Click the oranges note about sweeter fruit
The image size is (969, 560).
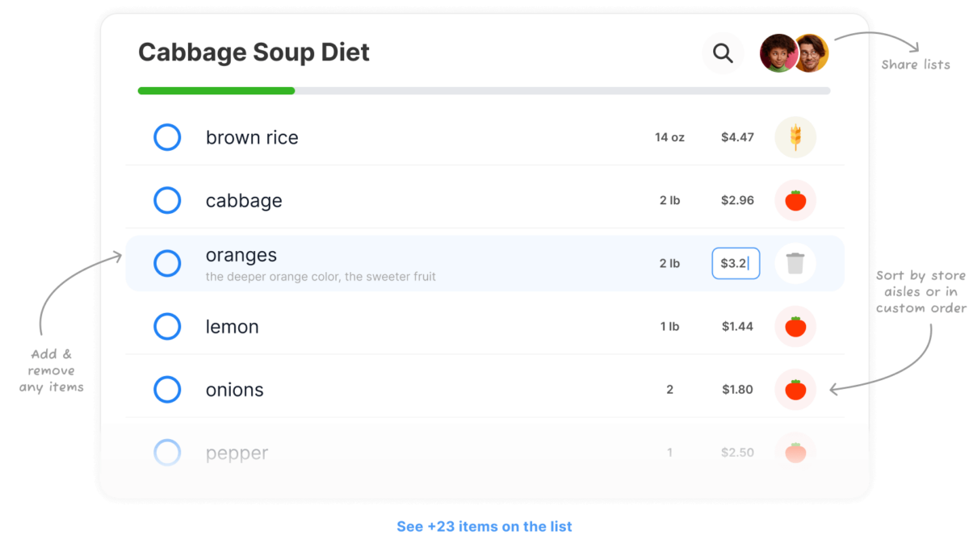coord(321,277)
